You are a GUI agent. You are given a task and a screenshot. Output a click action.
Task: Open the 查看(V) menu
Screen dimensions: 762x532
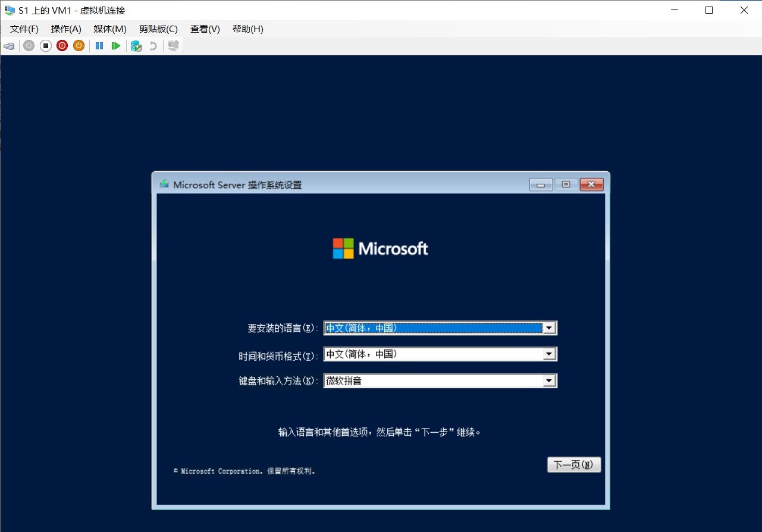click(x=205, y=29)
